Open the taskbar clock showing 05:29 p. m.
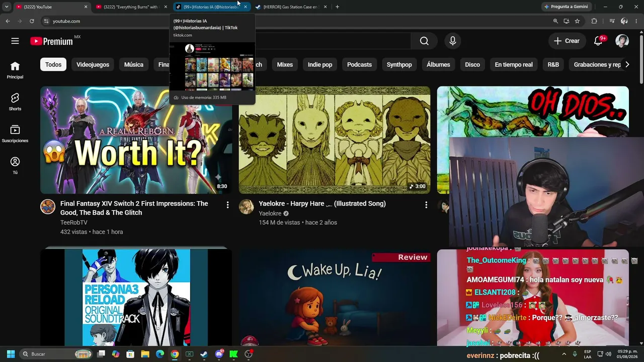This screenshot has height=362, width=644. pos(627,354)
